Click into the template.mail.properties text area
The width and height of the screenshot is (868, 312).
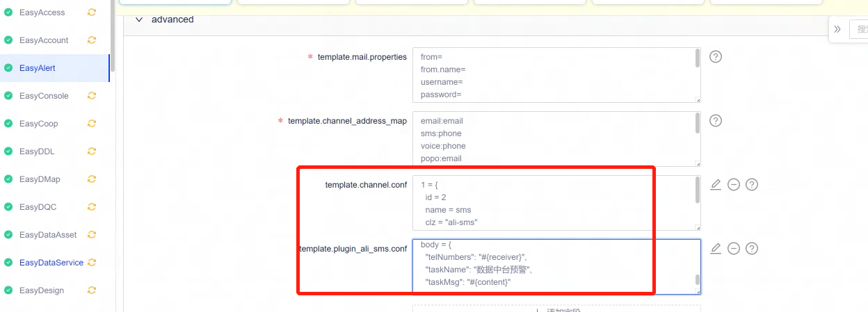[553, 75]
